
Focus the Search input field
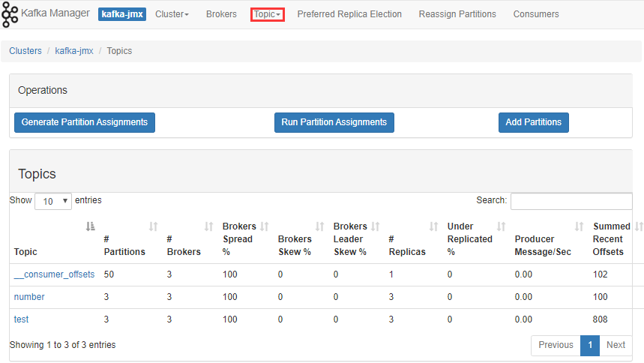point(571,202)
